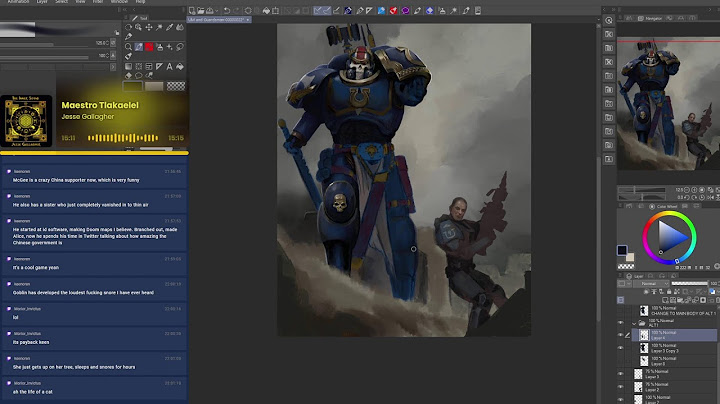
Task: Select the Frame border tool
Action: pos(149,67)
